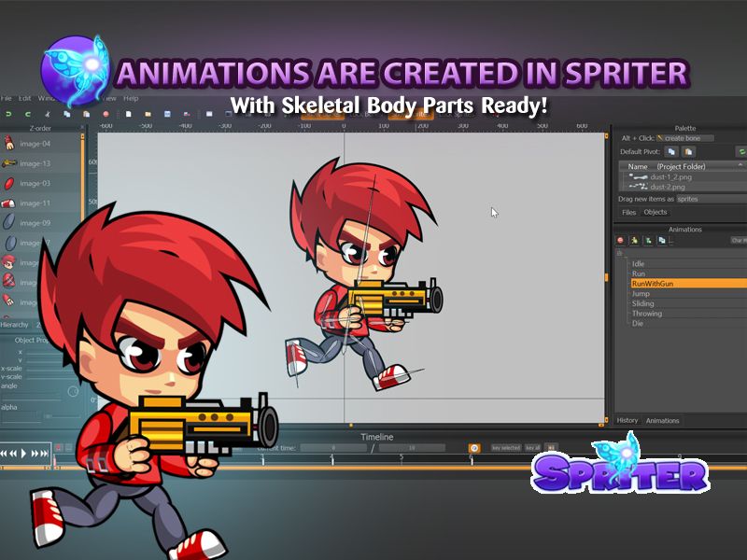The height and width of the screenshot is (560, 747).
Task: Click the 'key selected' button
Action: pyautogui.click(x=505, y=448)
